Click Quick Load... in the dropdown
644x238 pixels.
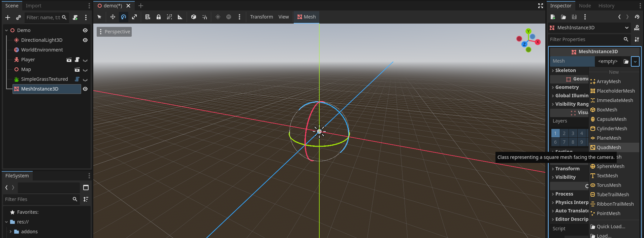611,227
